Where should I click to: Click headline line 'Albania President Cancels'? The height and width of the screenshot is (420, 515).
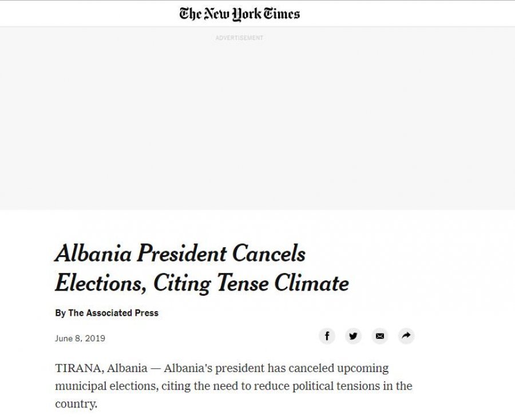tap(180, 253)
